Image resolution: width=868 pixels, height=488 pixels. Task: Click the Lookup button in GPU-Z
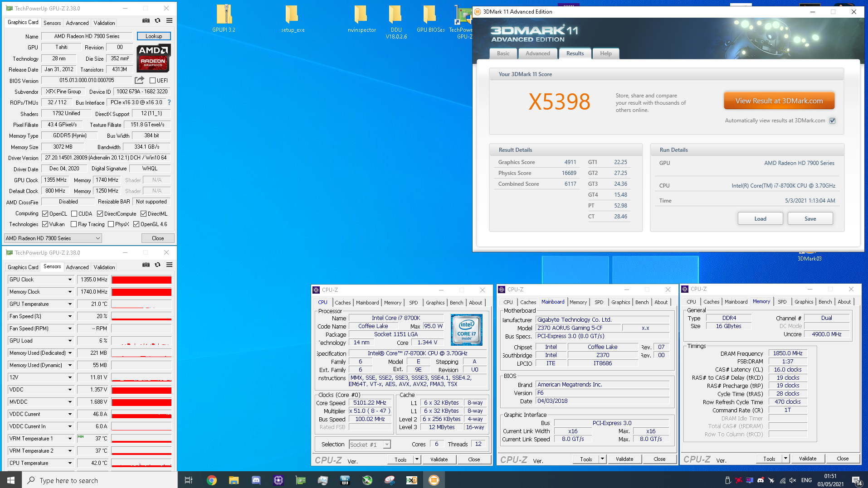pos(154,36)
